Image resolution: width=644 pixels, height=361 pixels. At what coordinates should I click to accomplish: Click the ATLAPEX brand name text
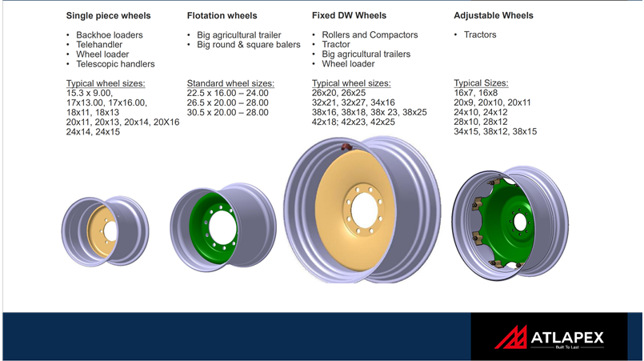(566, 338)
